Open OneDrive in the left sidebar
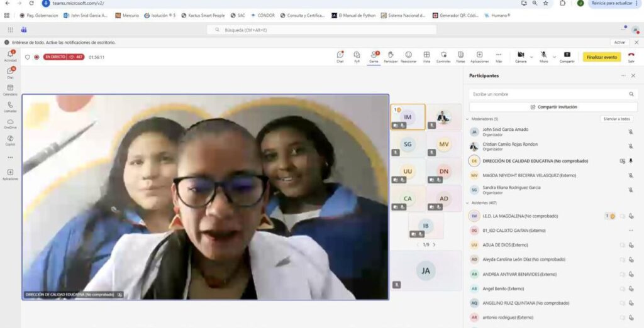Viewport: 644px width, 328px height. [10, 122]
